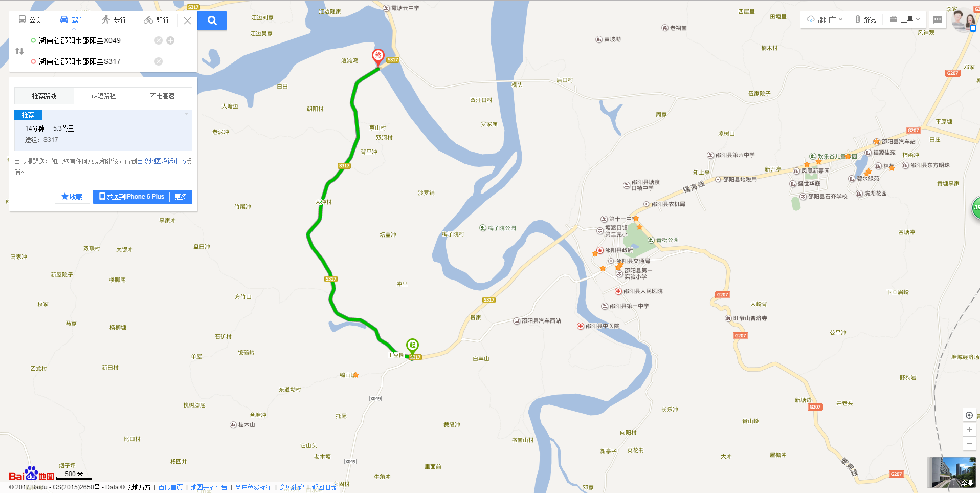980x493 pixels.
Task: Switch to 步行 walking tab
Action: coord(114,20)
